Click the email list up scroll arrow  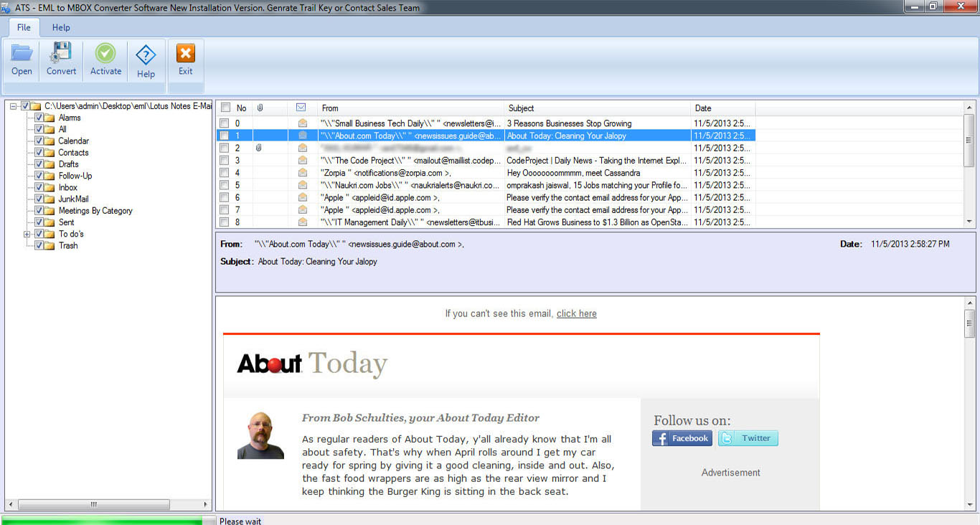(x=969, y=108)
